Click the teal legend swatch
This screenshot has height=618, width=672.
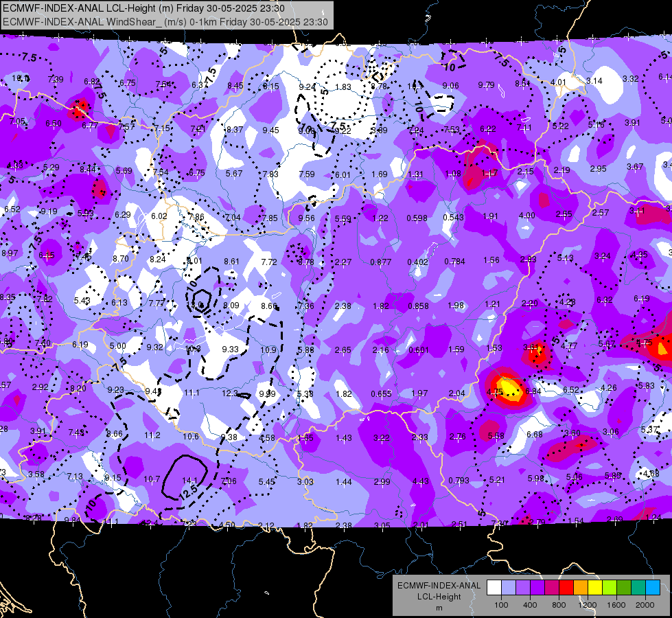[x=638, y=588]
